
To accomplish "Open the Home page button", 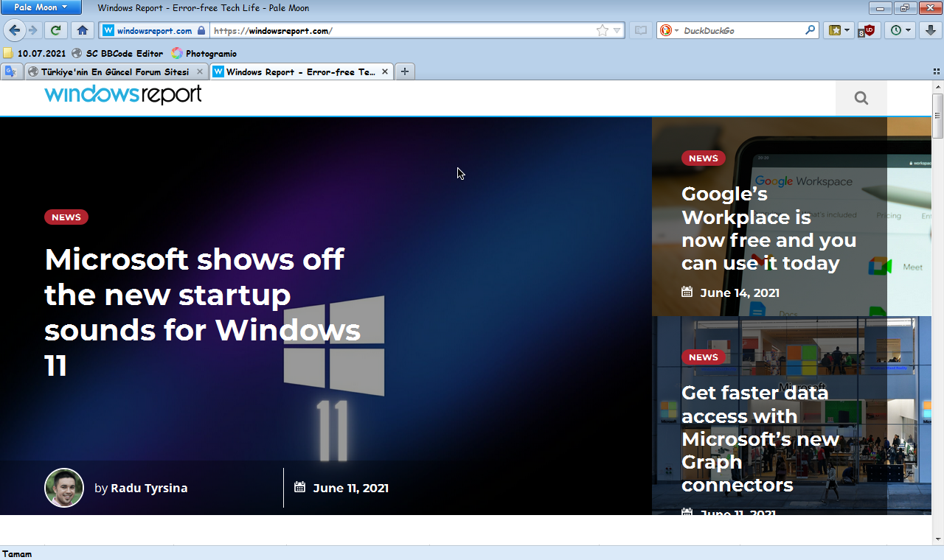I will [83, 30].
